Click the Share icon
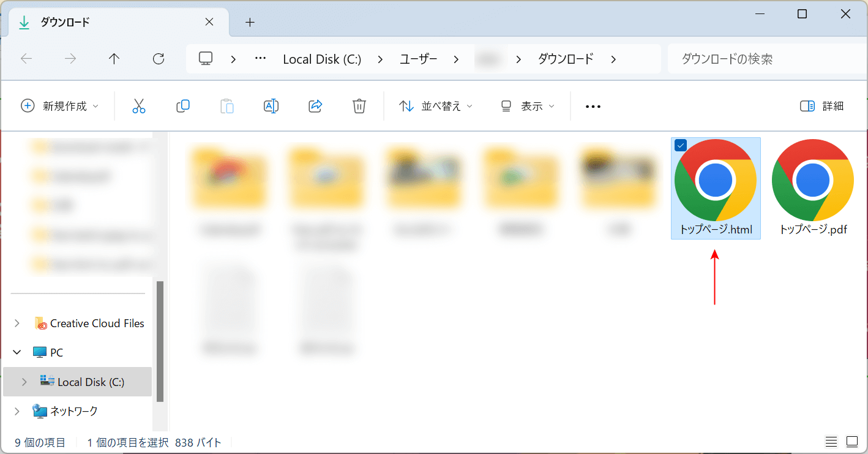The height and width of the screenshot is (454, 868). click(x=315, y=106)
